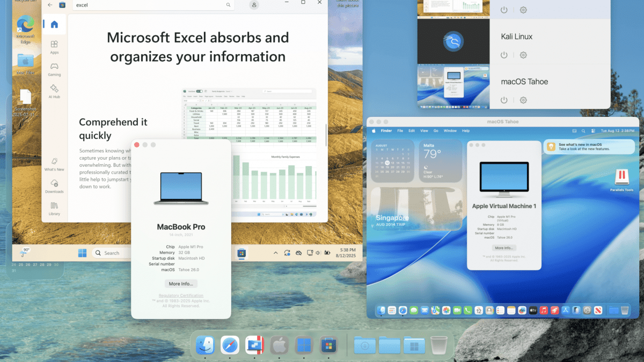The width and height of the screenshot is (644, 362).
Task: Open the account menu in Microsoft Store
Action: click(x=254, y=5)
